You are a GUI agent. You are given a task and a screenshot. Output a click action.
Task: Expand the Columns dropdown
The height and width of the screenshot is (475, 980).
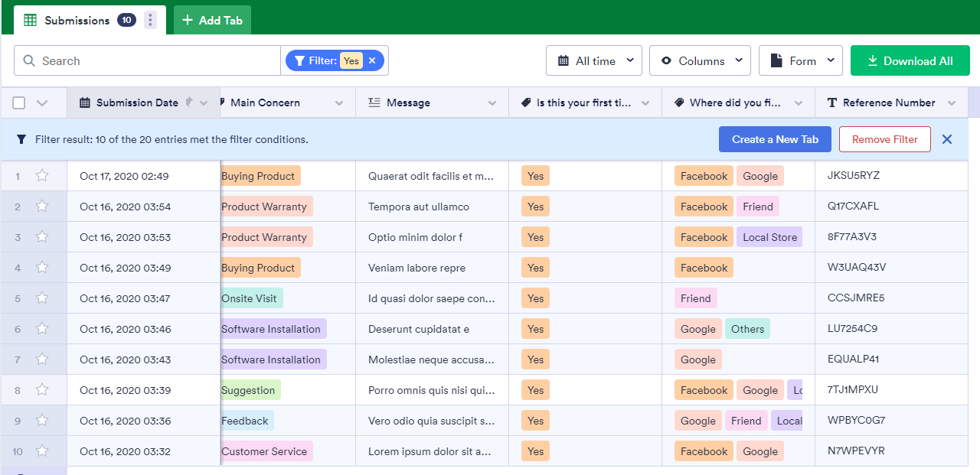coord(700,60)
